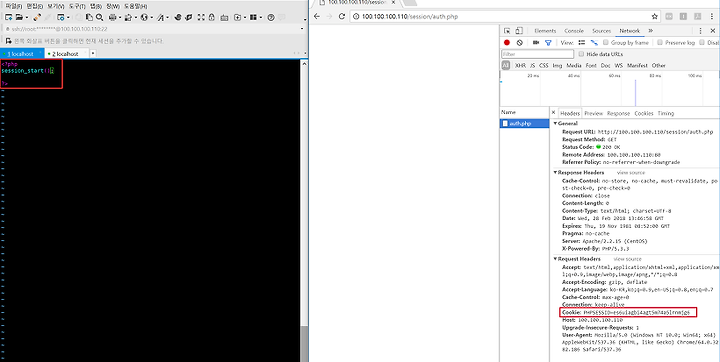Image resolution: width=720 pixels, height=362 pixels.
Task: Toggle the network overview icon
Action: [594, 42]
